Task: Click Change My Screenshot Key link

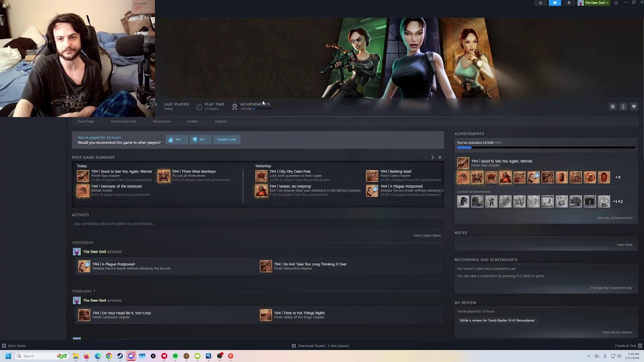Action: (x=611, y=288)
